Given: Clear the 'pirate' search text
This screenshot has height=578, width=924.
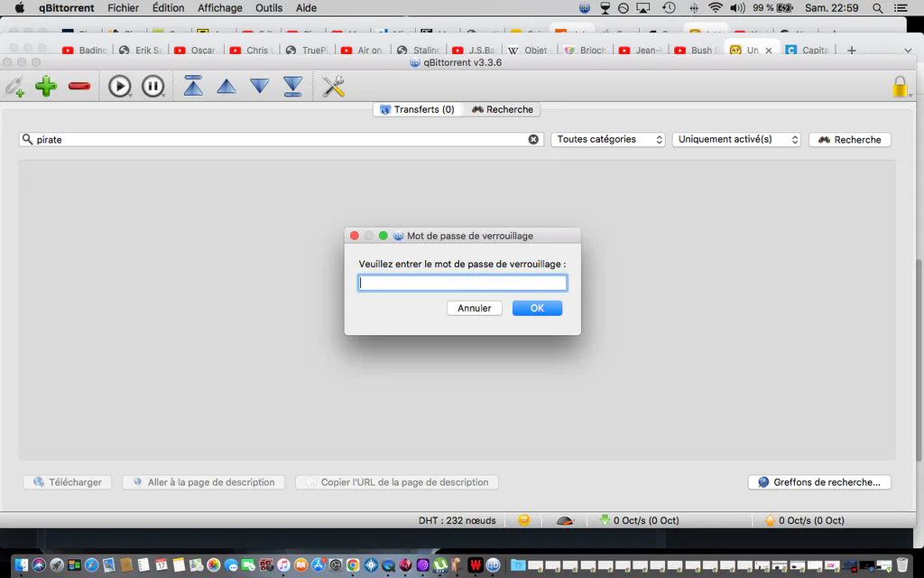Looking at the screenshot, I should click(533, 140).
